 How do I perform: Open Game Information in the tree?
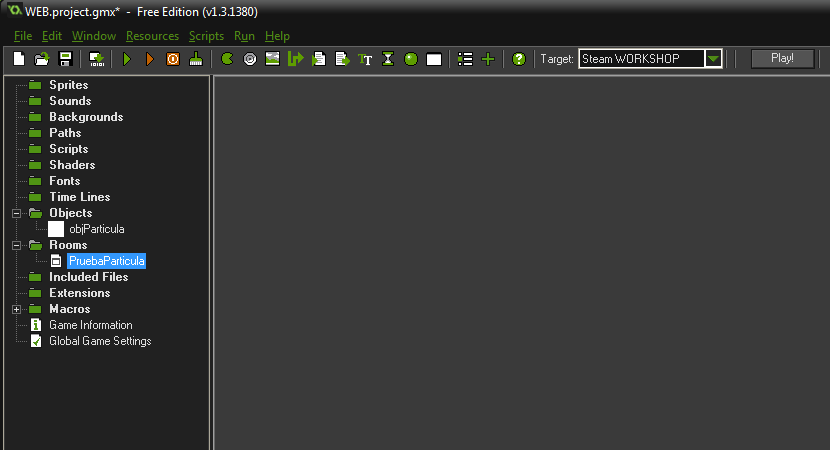click(x=91, y=325)
